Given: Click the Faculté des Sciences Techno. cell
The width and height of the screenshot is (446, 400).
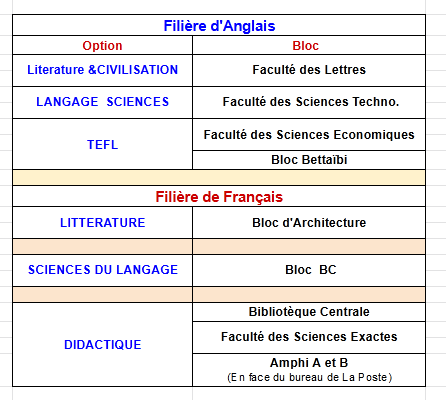Looking at the screenshot, I should 309,102.
